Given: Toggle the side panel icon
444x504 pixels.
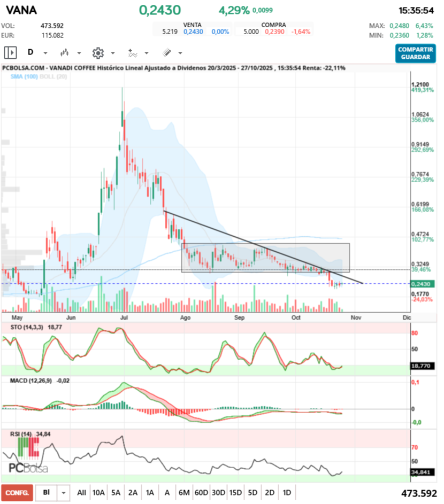Looking at the screenshot, I should coord(10,52).
